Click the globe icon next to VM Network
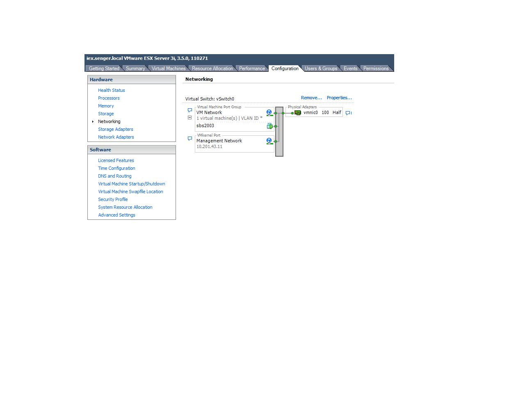 (x=269, y=112)
